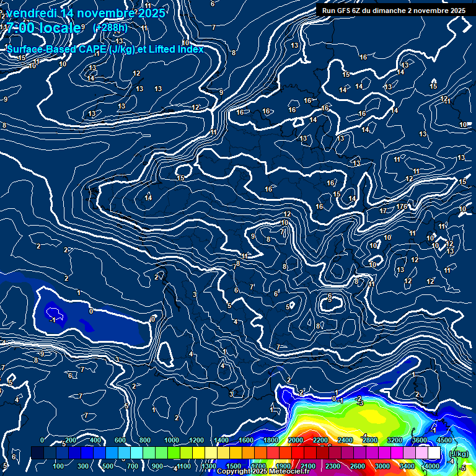Click the legend value '1000'
476x476 pixels.
[x=172, y=440]
